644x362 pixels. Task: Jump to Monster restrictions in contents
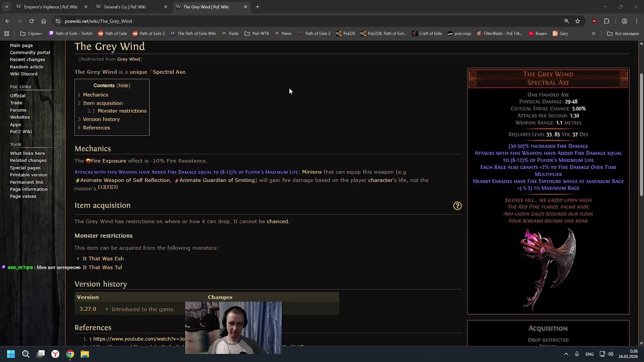[122, 111]
